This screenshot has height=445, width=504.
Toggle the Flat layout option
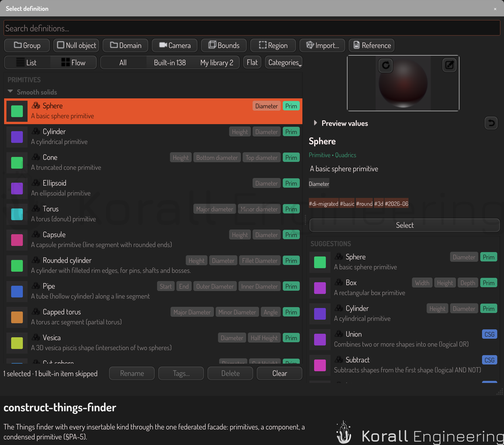(252, 62)
